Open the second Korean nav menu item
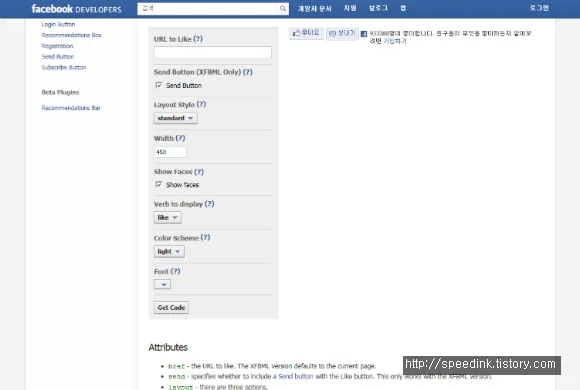 coord(350,8)
